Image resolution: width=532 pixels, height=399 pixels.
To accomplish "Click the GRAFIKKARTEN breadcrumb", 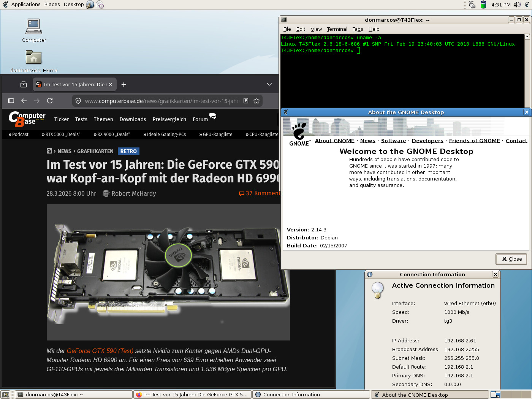I will point(95,151).
